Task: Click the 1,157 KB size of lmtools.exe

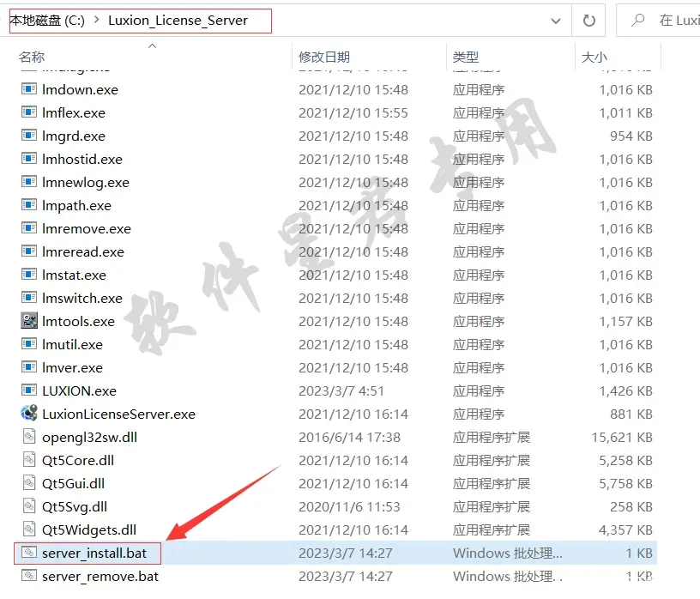Action: pyautogui.click(x=626, y=321)
